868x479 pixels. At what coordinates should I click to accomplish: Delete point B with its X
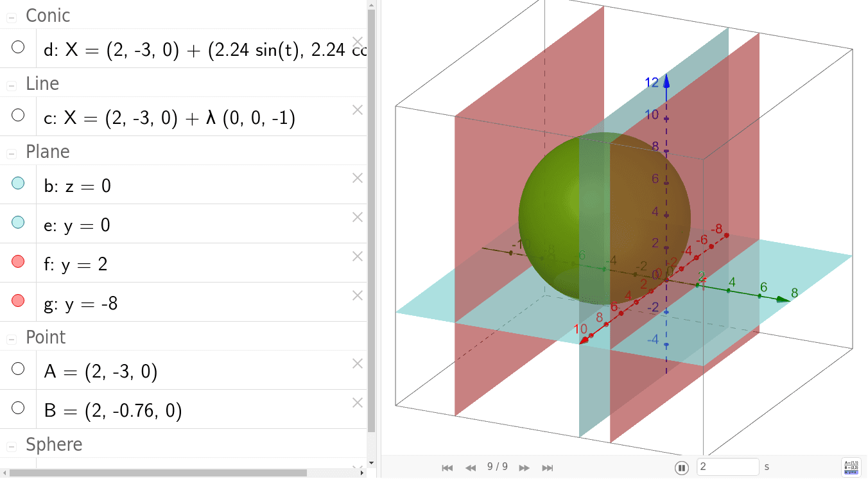tap(358, 403)
